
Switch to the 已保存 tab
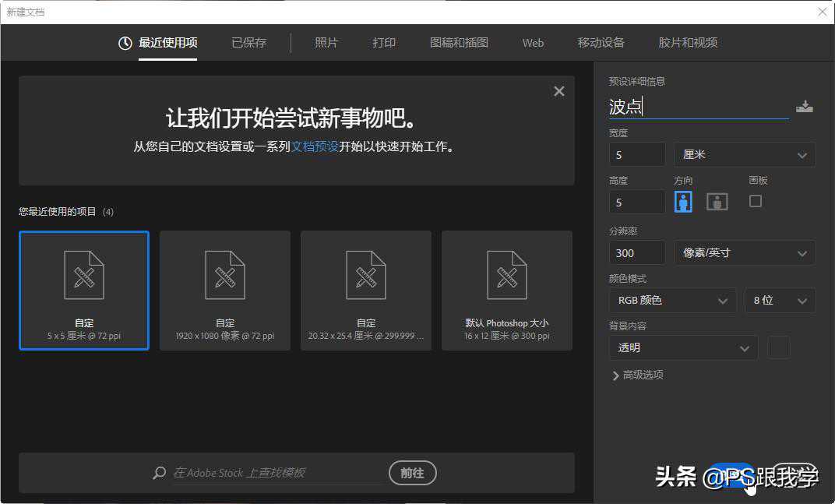[x=248, y=43]
